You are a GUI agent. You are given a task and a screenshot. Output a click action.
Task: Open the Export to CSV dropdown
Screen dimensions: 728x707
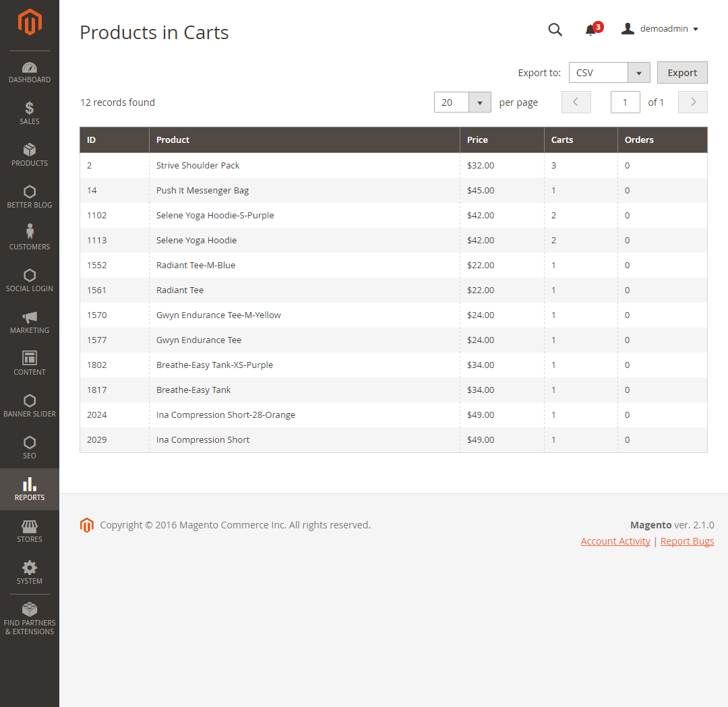pos(609,73)
